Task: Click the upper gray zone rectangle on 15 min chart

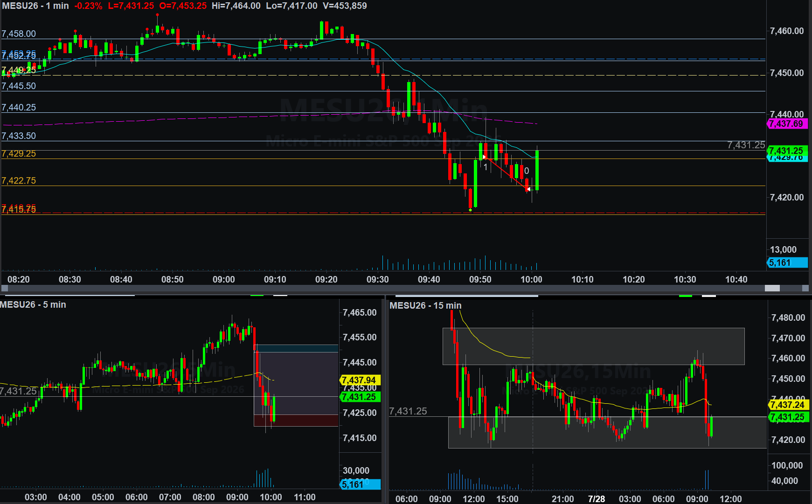Action: (593, 346)
